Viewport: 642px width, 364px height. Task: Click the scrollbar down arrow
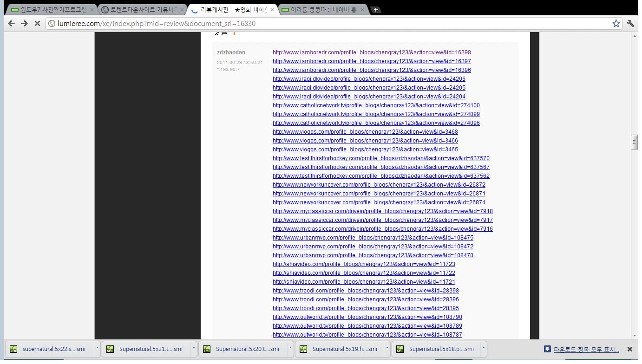point(634,335)
